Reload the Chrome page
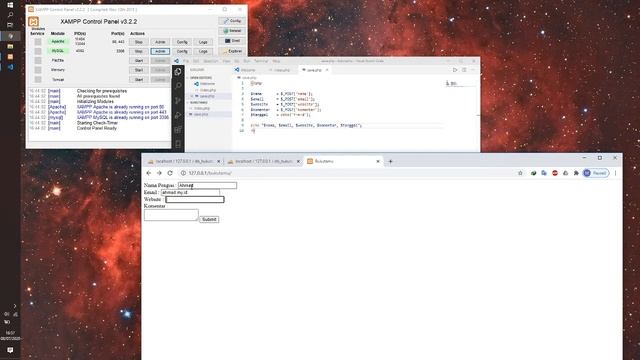640x360 pixels. pos(170,173)
